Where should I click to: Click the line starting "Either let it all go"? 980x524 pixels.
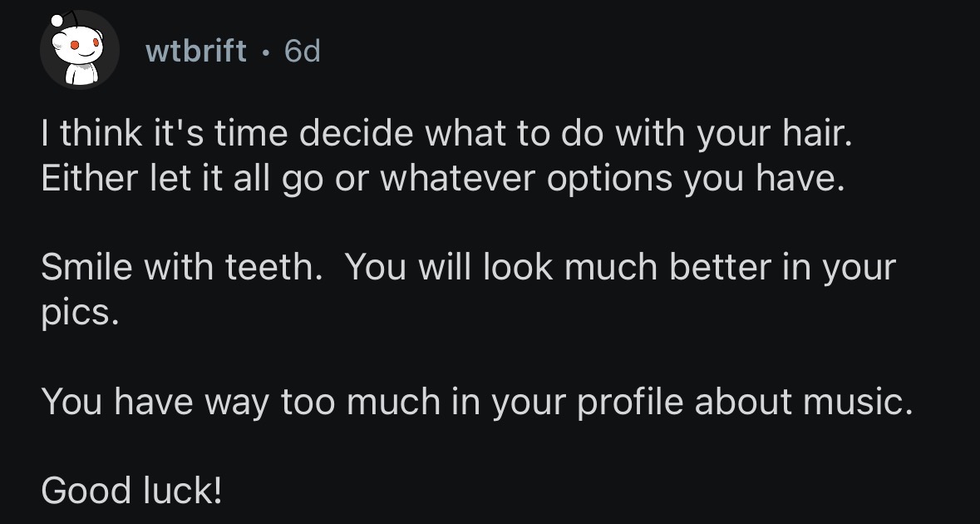[442, 180]
